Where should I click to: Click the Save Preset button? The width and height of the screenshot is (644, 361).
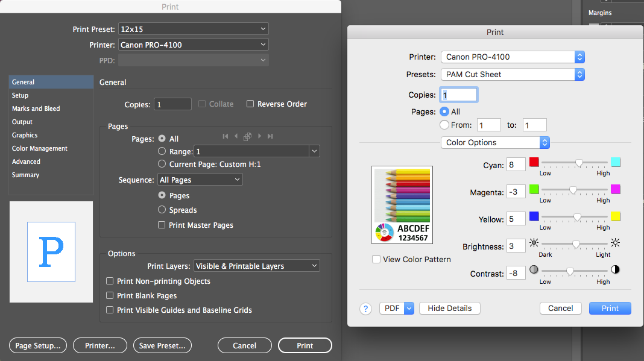pos(162,345)
